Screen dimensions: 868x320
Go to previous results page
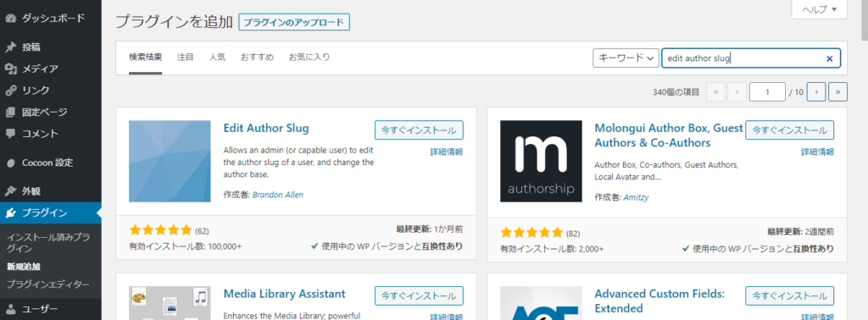737,92
